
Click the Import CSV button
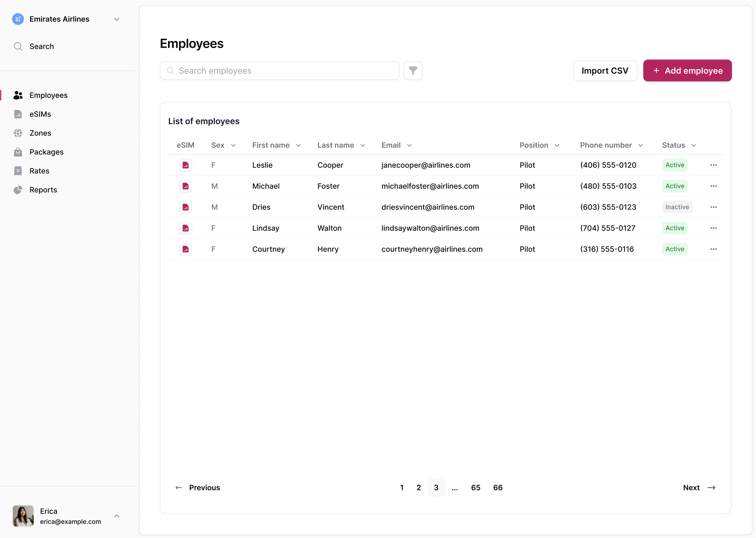click(605, 71)
